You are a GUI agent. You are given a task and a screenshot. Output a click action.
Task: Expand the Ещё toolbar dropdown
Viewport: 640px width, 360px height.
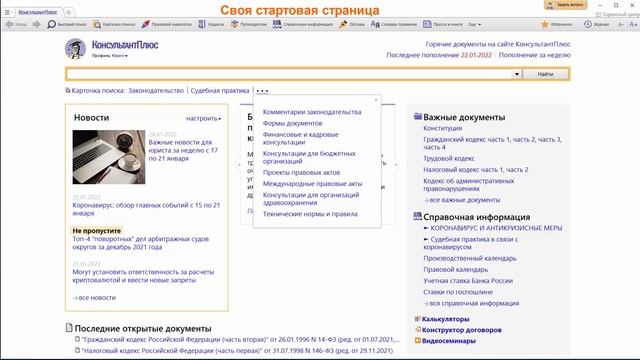tap(474, 24)
